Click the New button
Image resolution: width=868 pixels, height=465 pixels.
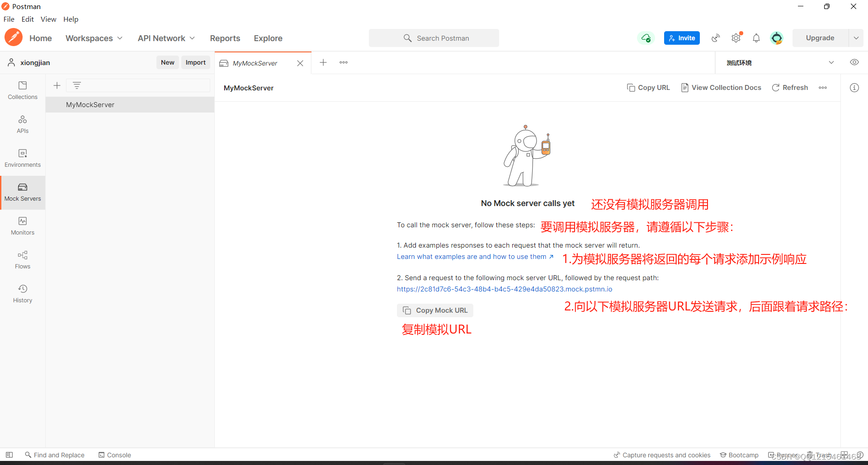(168, 62)
